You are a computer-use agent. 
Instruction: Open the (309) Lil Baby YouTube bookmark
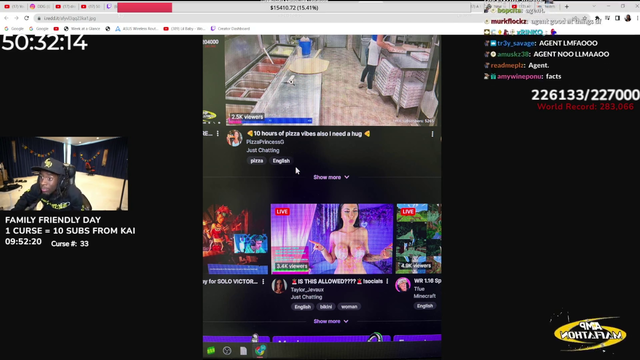tap(184, 29)
